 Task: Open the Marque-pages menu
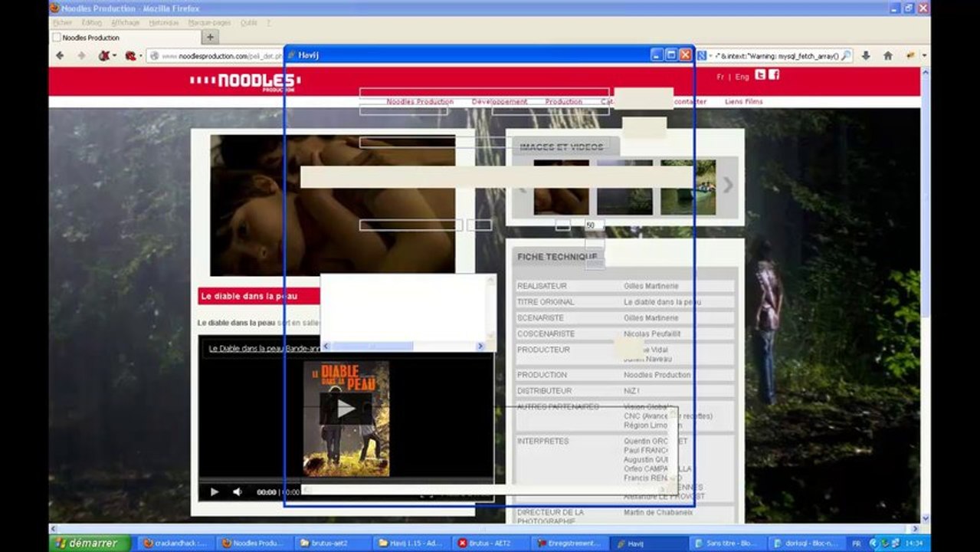(209, 23)
